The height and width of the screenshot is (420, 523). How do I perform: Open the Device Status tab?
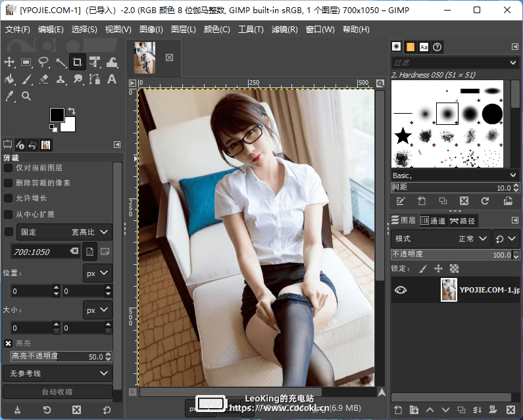20,145
